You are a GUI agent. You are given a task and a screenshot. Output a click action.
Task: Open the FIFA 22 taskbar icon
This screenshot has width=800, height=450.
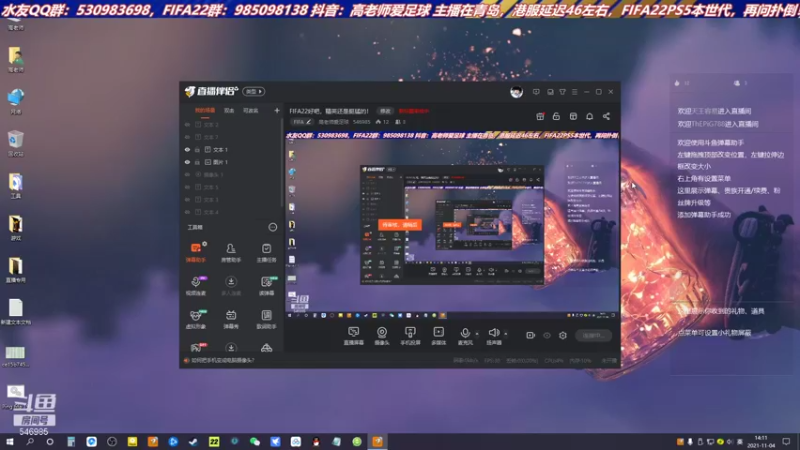(214, 442)
